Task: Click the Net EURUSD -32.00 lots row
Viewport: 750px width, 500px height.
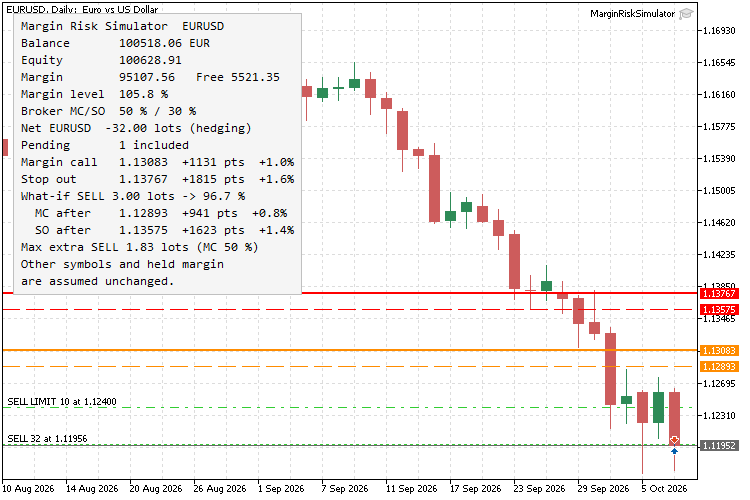Action: pos(136,128)
